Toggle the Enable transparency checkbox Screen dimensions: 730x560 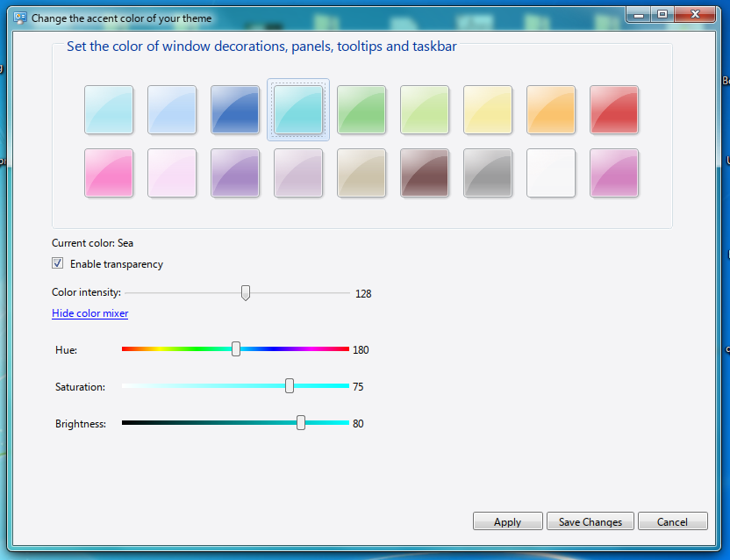[57, 263]
